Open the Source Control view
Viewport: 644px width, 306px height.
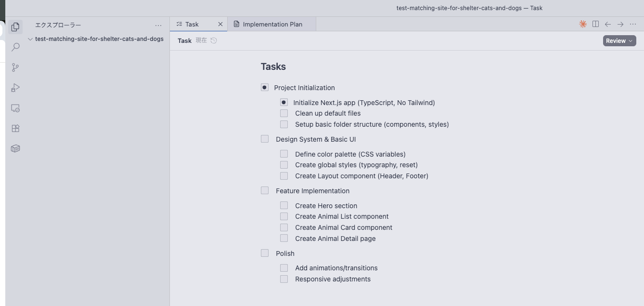point(15,67)
